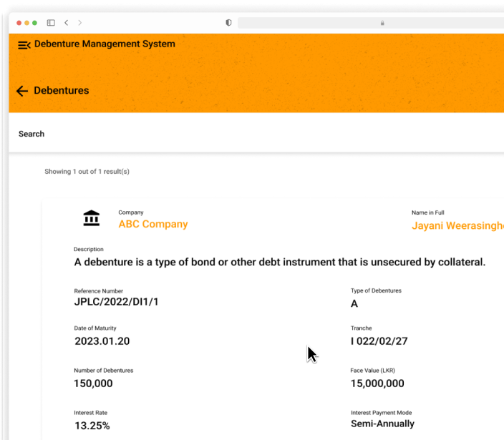This screenshot has height=440, width=504.
Task: Maximize window with green button
Action: click(34, 23)
